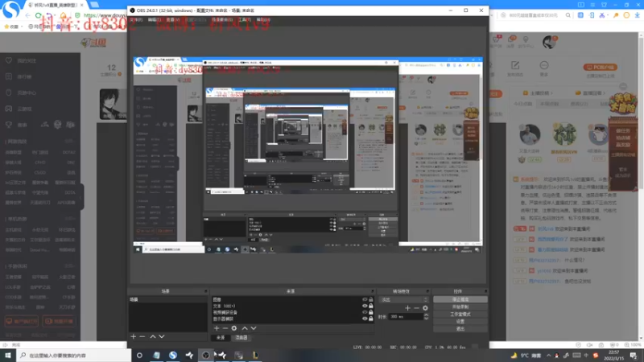Click browser back arrow button
This screenshot has width=644, height=362.
click(x=27, y=15)
